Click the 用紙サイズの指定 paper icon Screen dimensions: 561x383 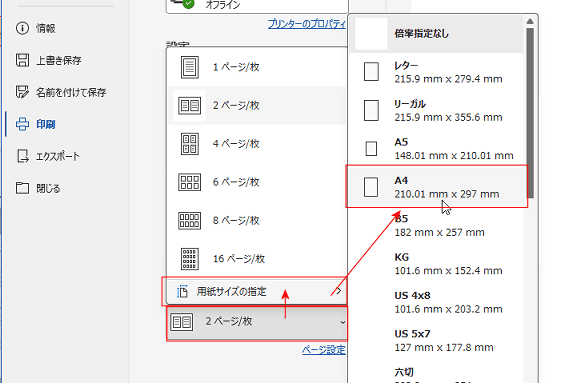[x=182, y=291]
